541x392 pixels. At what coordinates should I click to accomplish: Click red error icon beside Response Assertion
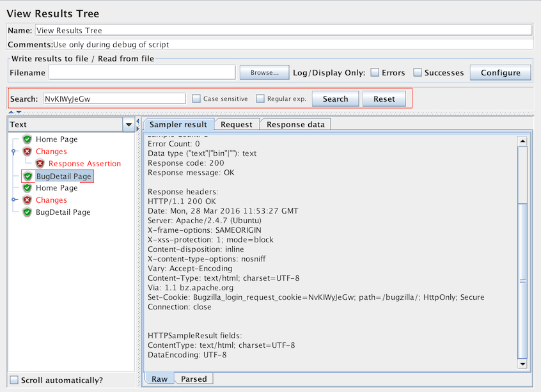click(40, 164)
